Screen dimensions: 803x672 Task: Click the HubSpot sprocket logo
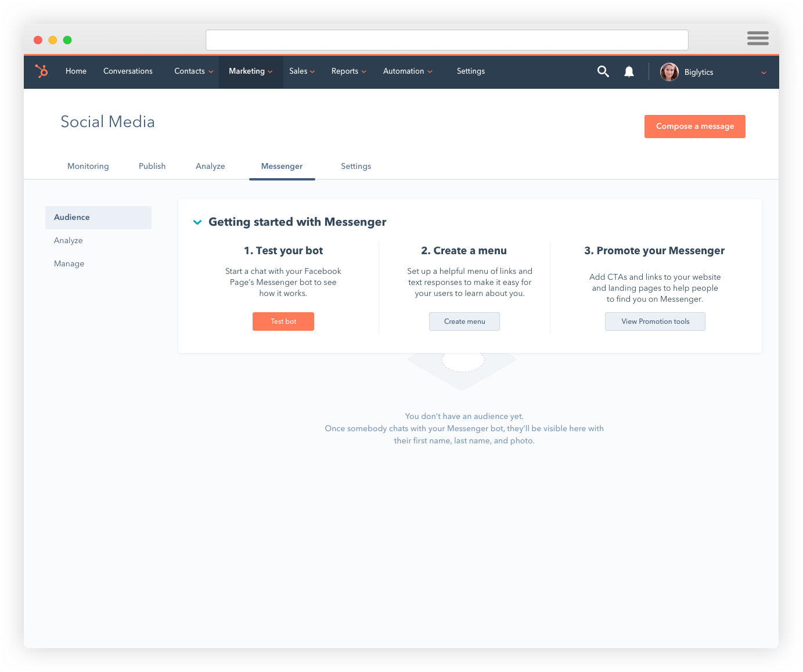point(41,71)
